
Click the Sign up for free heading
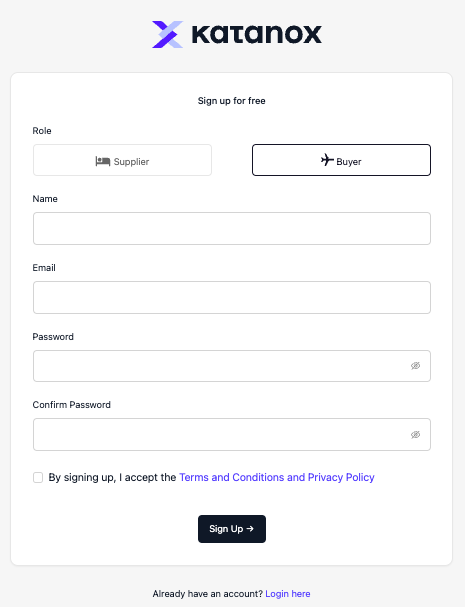click(x=232, y=101)
